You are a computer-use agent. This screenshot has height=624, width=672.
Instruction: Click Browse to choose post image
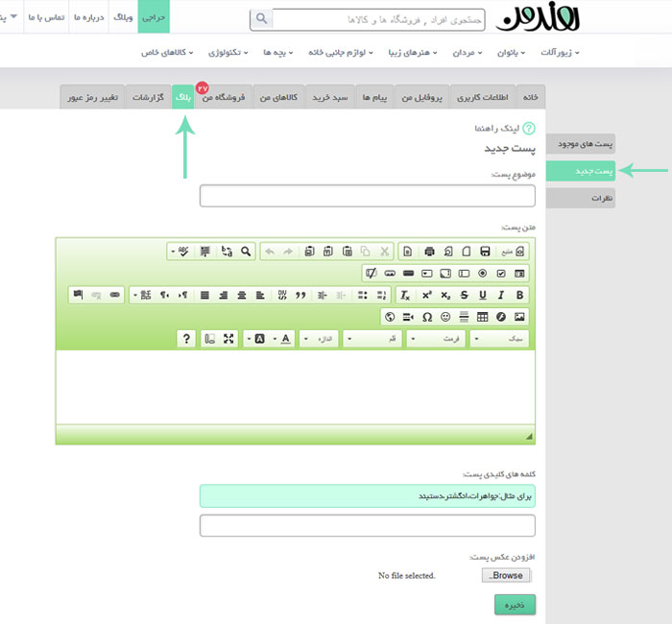pos(506,575)
